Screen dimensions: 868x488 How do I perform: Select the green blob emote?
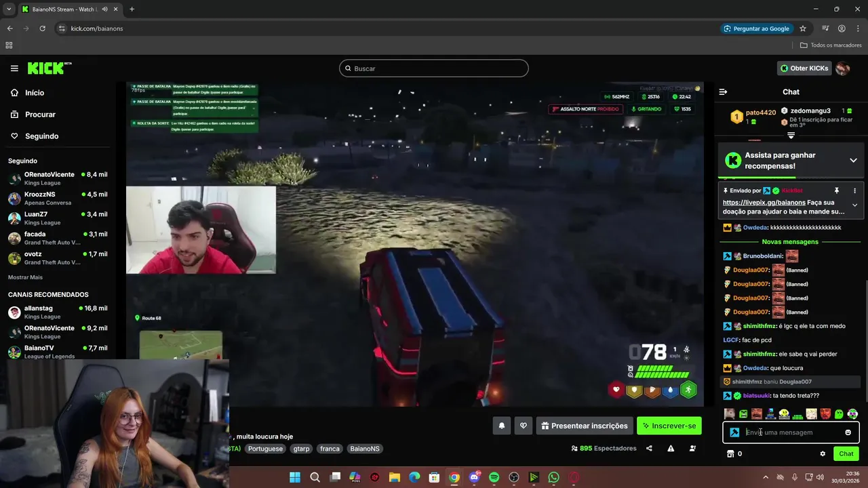click(839, 414)
